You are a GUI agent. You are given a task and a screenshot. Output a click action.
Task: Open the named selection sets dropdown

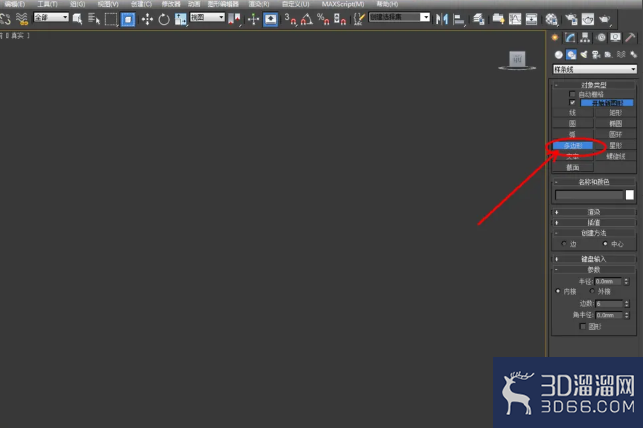point(399,17)
